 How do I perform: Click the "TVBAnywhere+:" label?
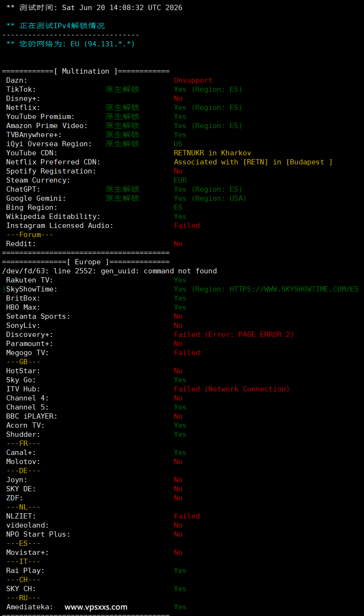pyautogui.click(x=34, y=135)
